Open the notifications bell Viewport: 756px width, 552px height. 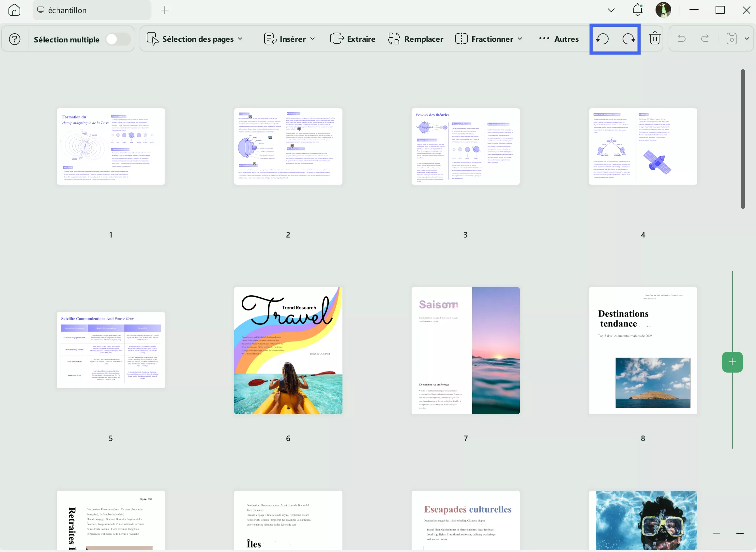(x=637, y=10)
